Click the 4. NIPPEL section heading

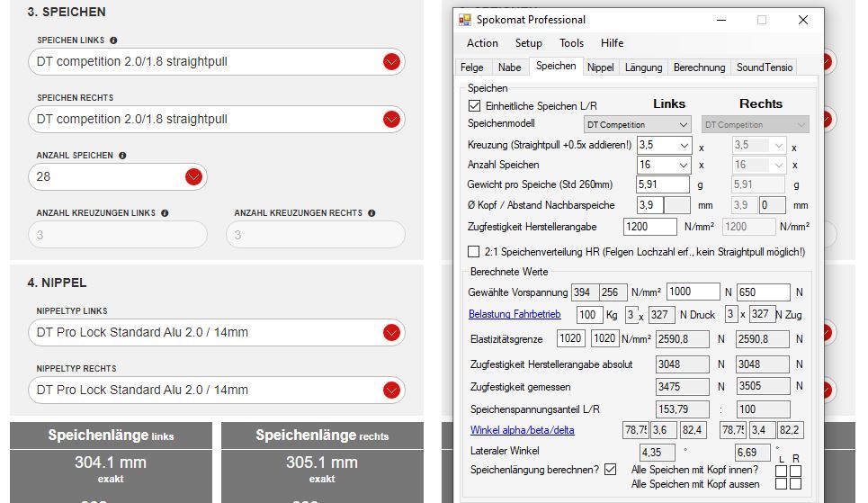click(x=57, y=283)
